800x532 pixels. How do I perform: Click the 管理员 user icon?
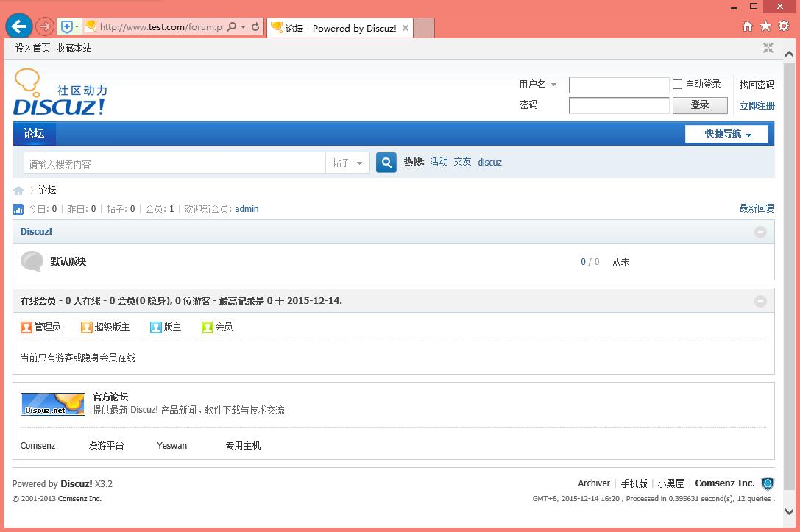pyautogui.click(x=26, y=327)
